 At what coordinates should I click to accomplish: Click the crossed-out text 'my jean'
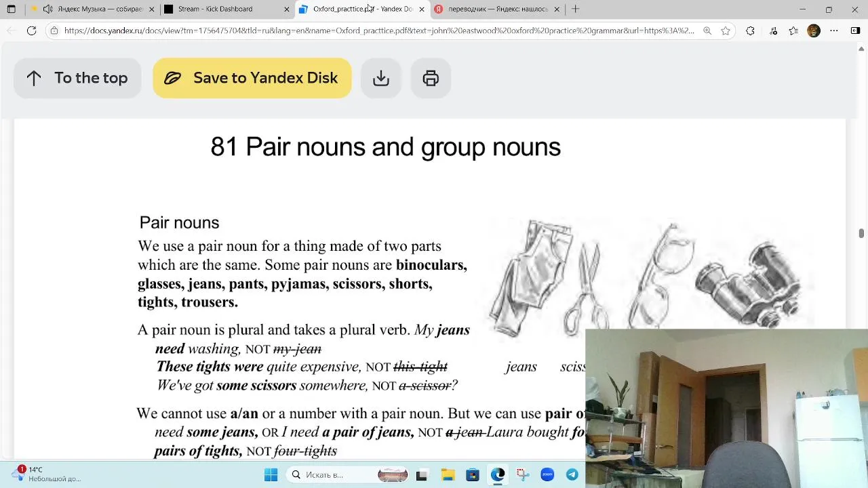click(297, 349)
